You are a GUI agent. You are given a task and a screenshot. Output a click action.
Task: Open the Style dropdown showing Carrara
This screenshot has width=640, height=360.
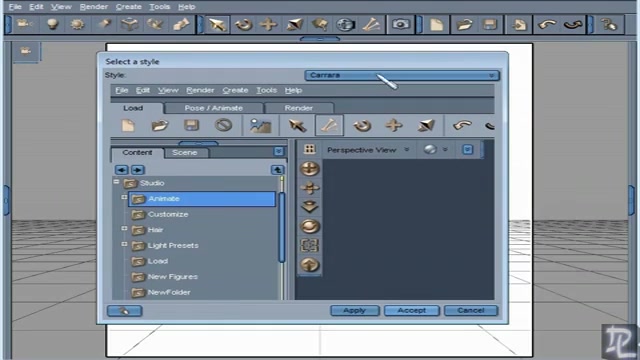pos(402,75)
